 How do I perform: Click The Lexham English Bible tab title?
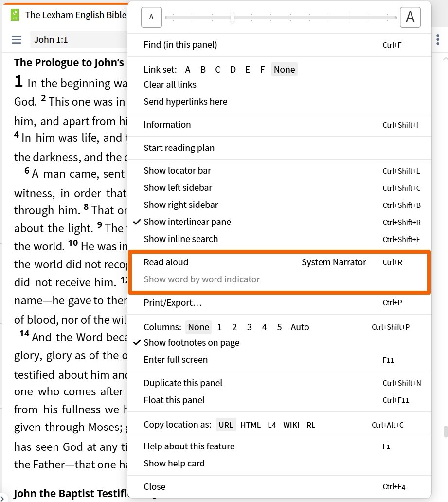tap(76, 15)
